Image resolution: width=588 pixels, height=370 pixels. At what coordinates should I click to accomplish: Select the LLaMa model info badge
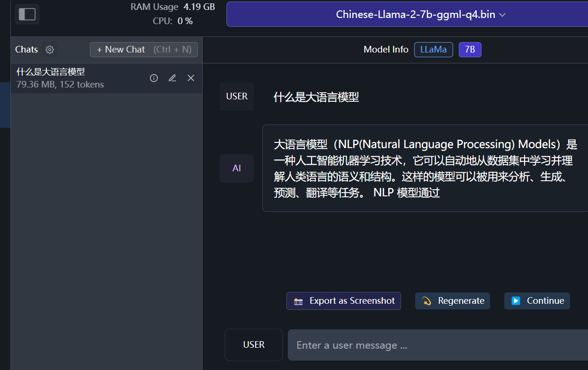click(433, 49)
